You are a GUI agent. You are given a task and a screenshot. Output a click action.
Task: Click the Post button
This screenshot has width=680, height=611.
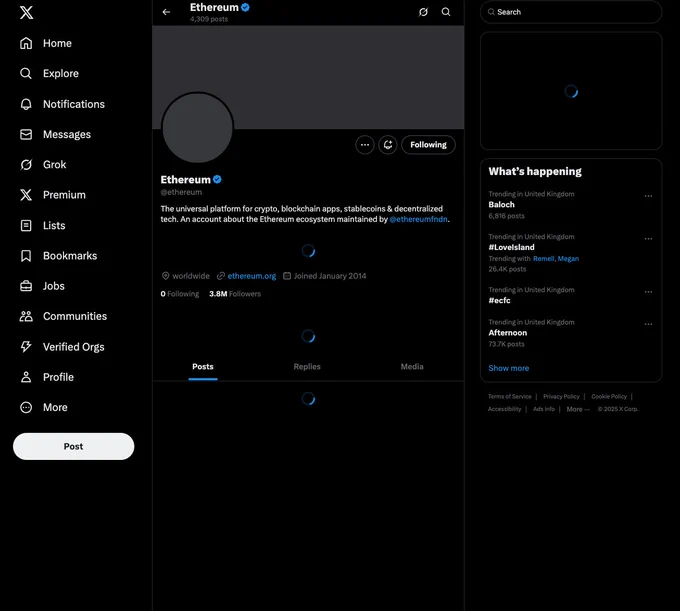pos(74,446)
